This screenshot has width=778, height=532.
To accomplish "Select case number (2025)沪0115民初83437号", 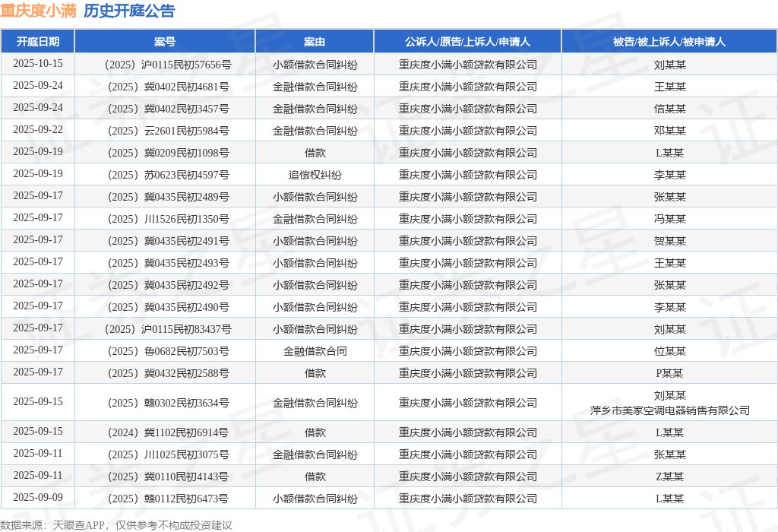I will [x=167, y=329].
